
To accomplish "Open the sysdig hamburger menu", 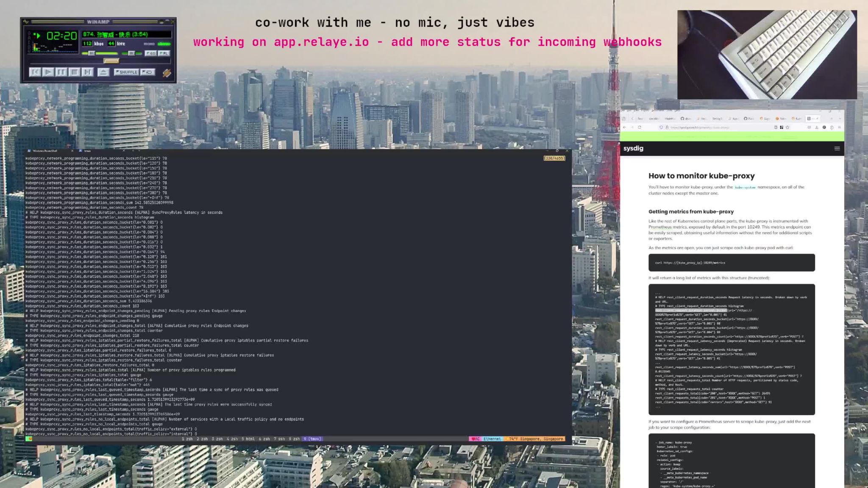I will tap(837, 149).
